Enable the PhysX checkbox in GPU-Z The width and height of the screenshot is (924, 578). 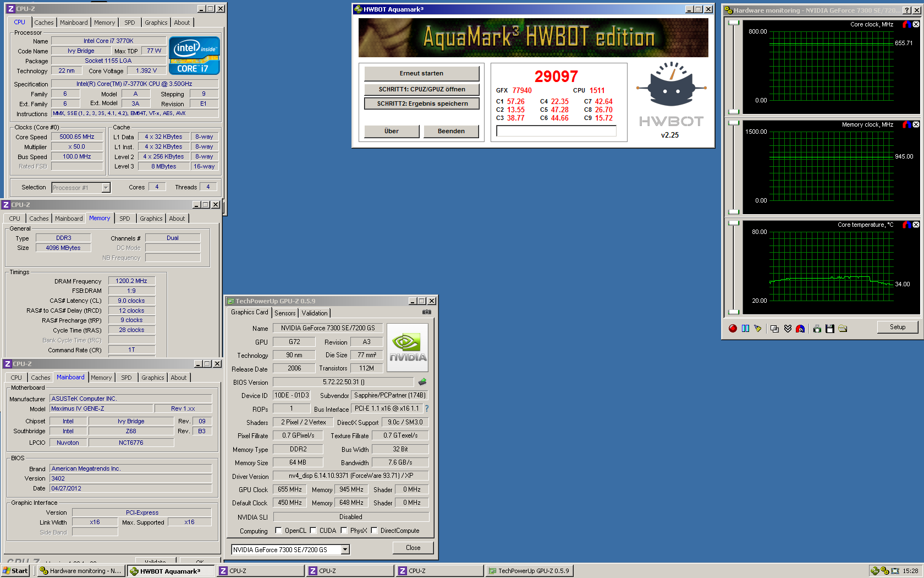click(x=344, y=531)
